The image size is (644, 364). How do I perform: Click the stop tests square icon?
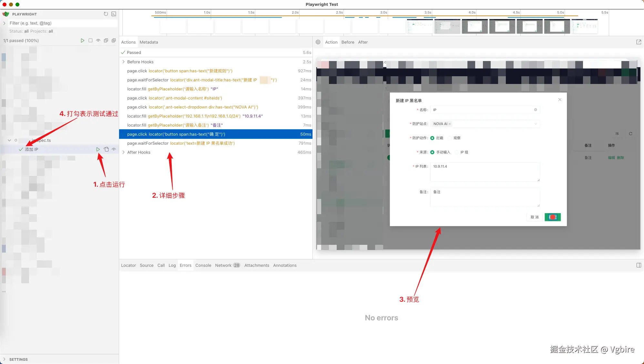[90, 40]
